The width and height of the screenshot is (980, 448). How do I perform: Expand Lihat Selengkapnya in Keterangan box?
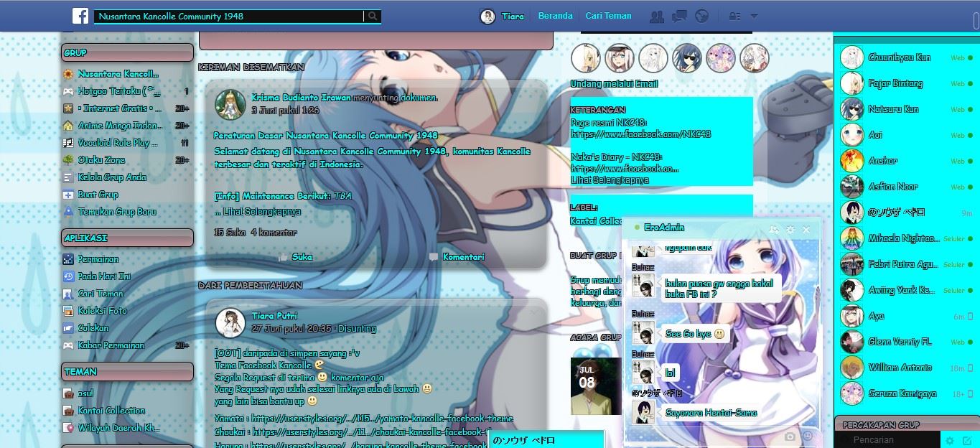610,180
